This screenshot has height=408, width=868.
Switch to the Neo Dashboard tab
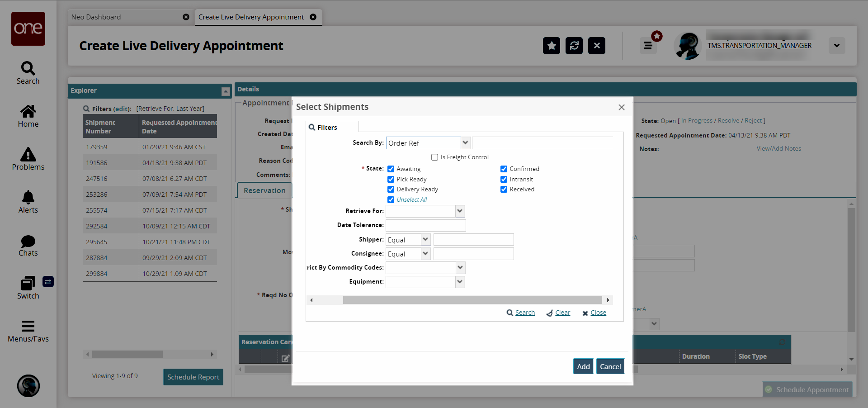click(x=96, y=17)
